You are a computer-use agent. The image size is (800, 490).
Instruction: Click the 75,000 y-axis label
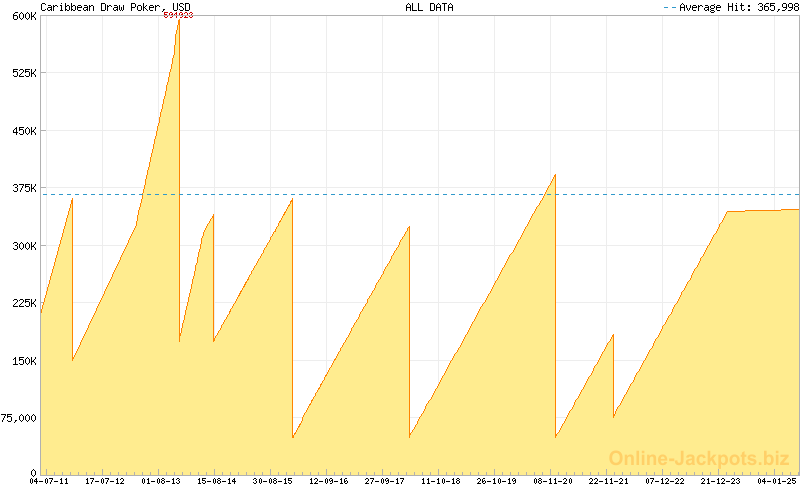click(19, 418)
